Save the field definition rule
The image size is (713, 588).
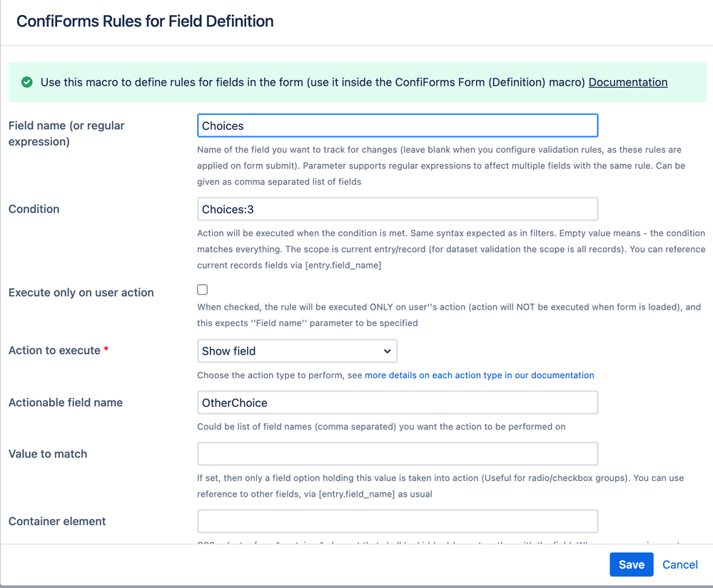point(631,564)
